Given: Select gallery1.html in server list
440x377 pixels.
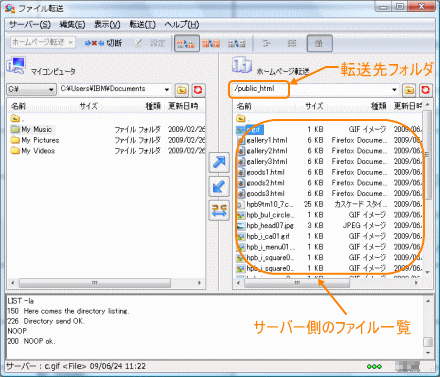Looking at the screenshot, I should coord(262,140).
